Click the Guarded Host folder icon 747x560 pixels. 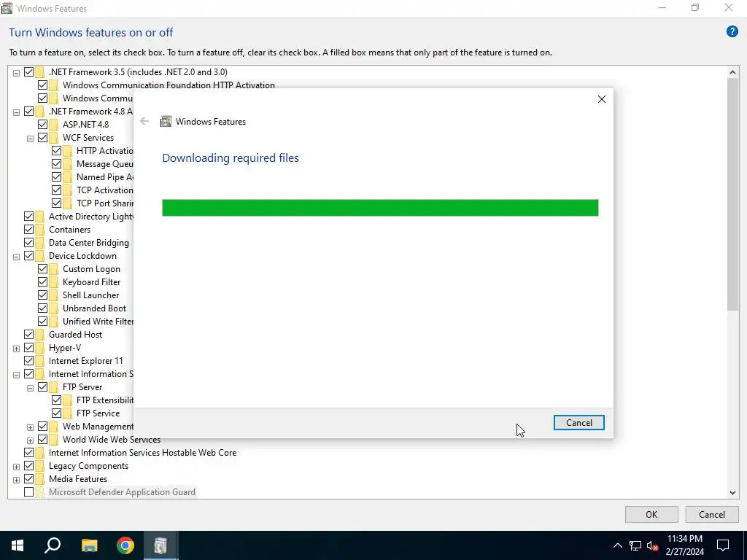40,335
